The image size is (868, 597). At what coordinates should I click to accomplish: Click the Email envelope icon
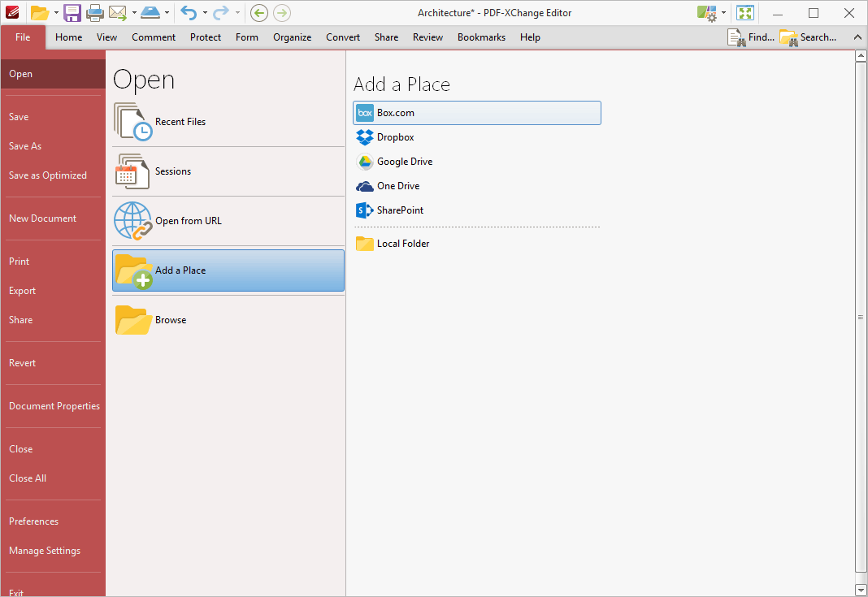[117, 13]
